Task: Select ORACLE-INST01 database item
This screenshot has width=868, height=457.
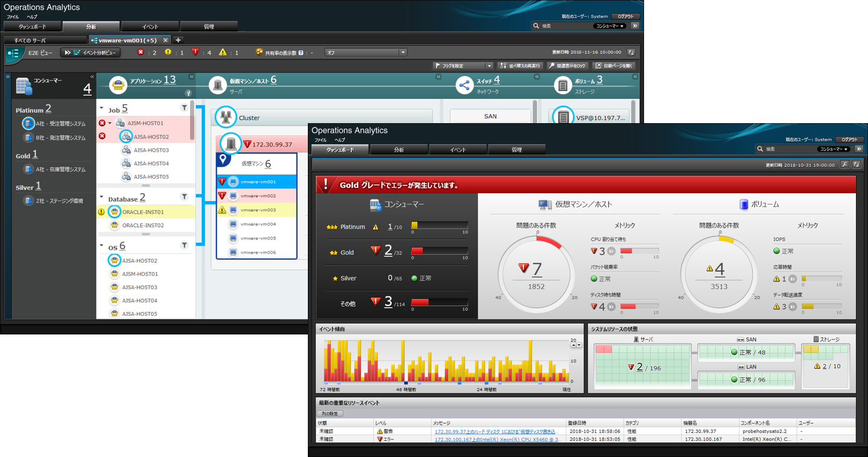Action: (145, 212)
